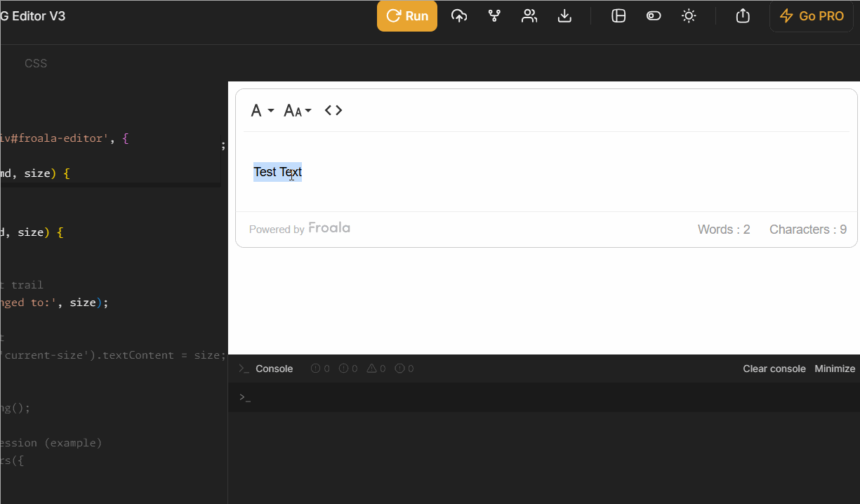
Task: Click the Run button
Action: coord(406,15)
